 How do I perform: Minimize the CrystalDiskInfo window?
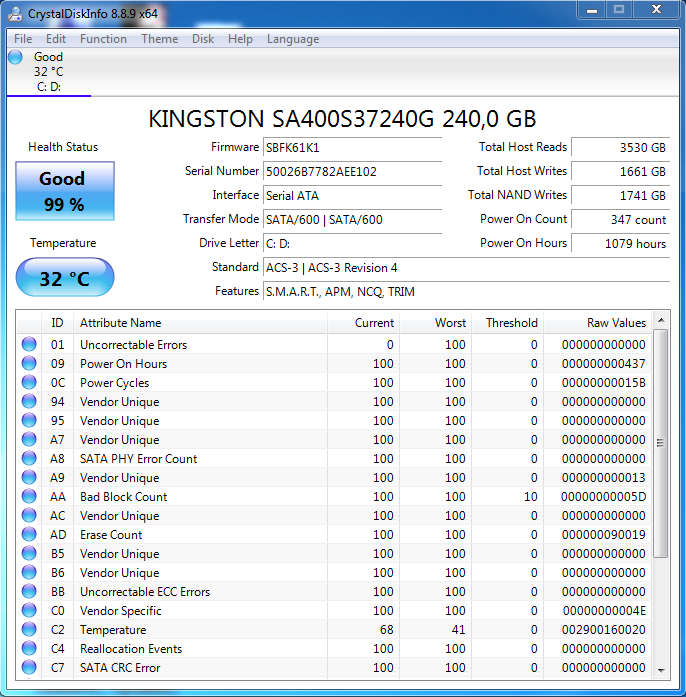point(592,10)
